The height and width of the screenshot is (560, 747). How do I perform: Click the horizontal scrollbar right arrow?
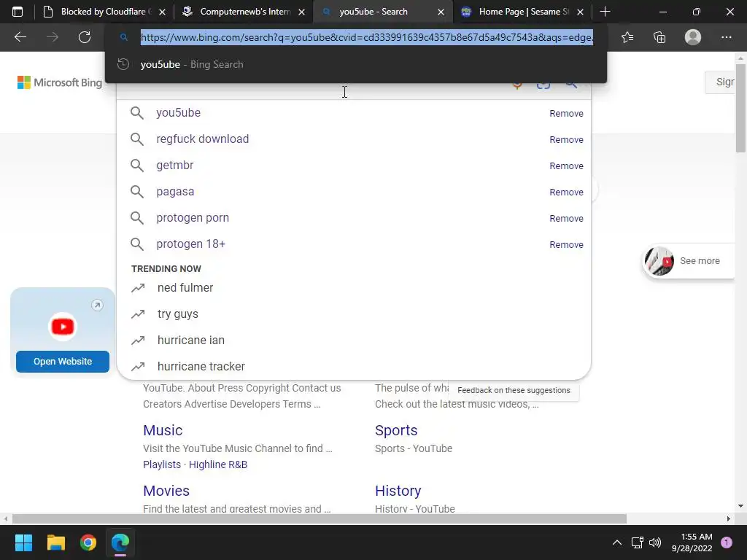tap(729, 518)
